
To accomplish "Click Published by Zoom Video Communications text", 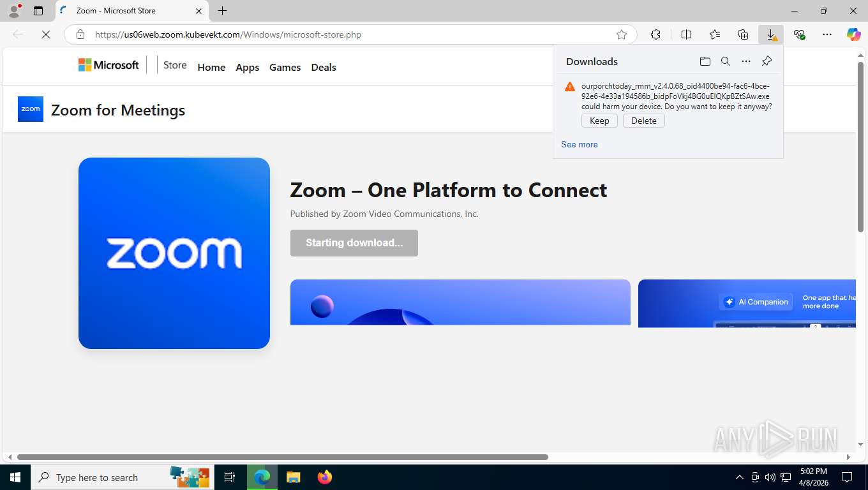I will [384, 214].
